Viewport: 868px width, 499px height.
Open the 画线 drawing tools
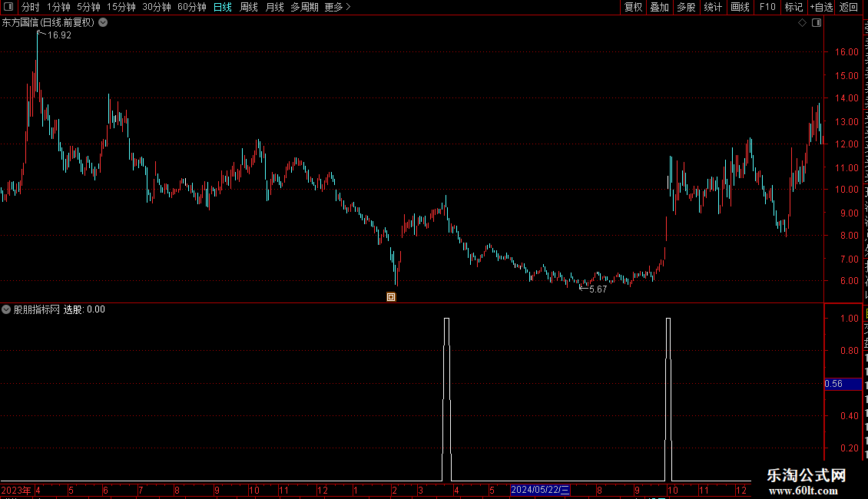tap(740, 7)
